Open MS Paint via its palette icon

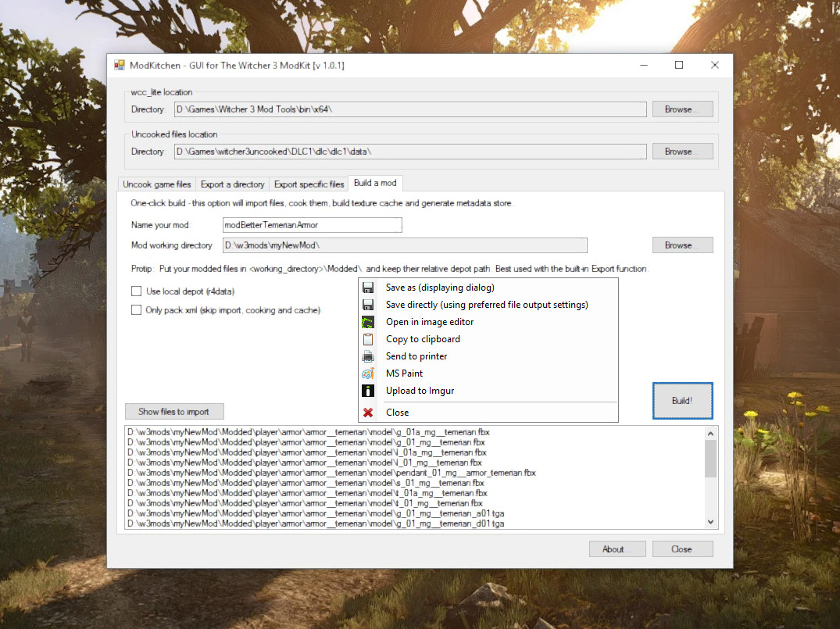[368, 373]
